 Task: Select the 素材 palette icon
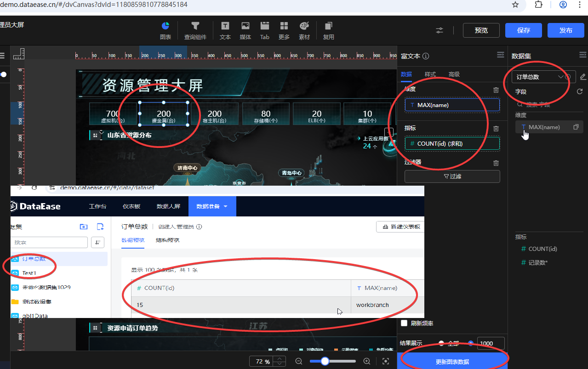pos(304,26)
